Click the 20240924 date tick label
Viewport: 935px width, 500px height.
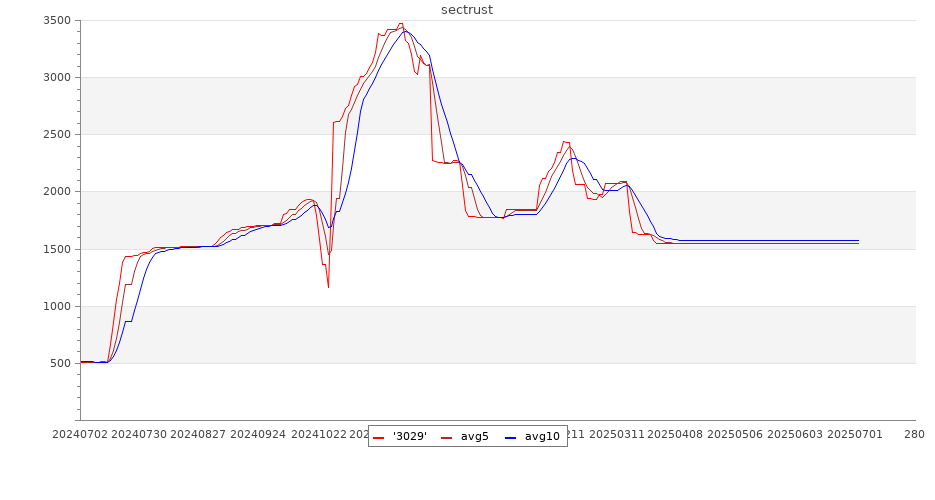click(x=259, y=434)
